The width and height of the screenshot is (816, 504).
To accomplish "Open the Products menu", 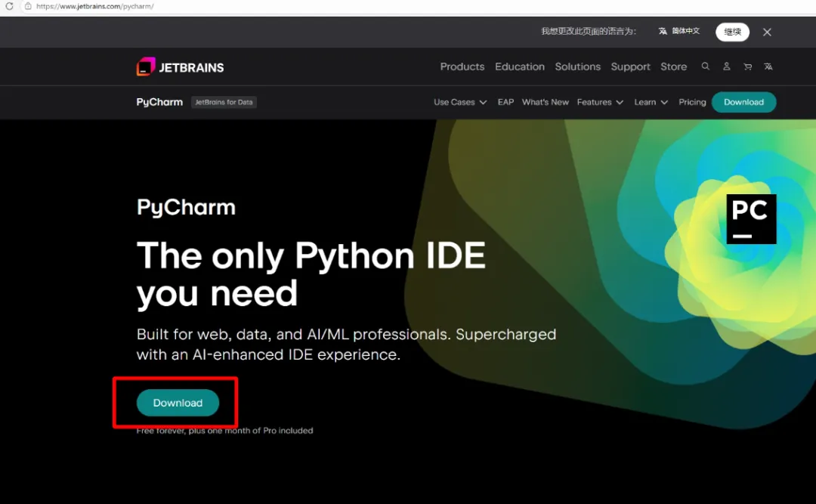I will coord(462,66).
